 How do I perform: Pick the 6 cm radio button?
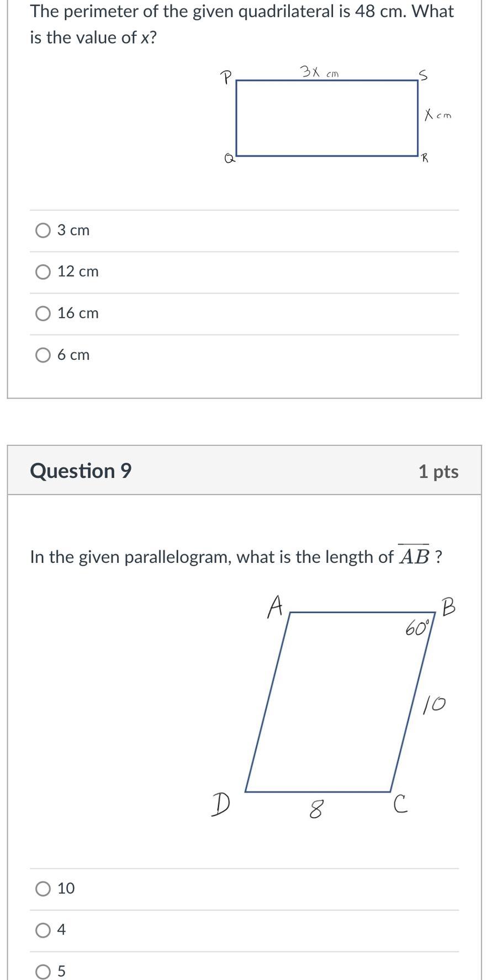coord(43,355)
